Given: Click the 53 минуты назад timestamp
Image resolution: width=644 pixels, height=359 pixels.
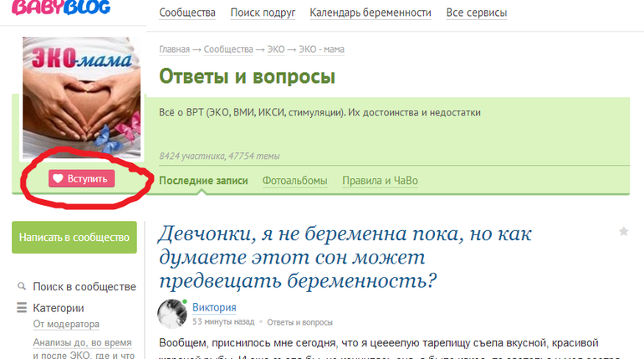Looking at the screenshot, I should [x=223, y=321].
